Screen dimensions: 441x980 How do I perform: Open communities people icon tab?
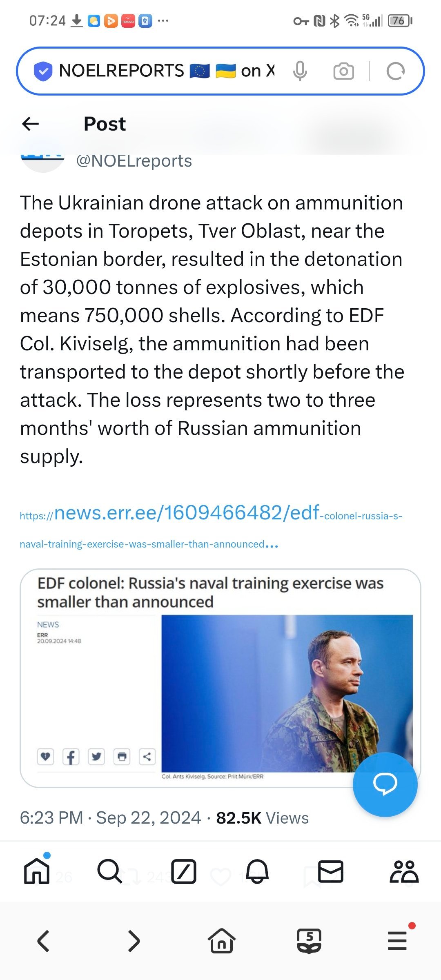pos(404,871)
